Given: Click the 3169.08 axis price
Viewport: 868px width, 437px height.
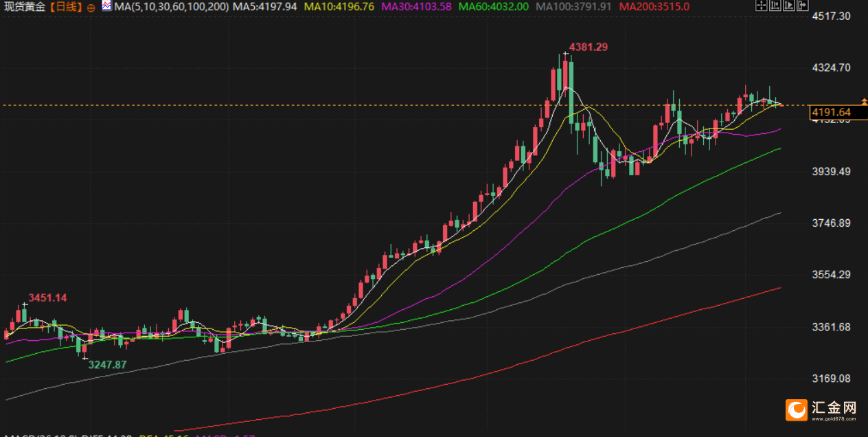Looking at the screenshot, I should point(831,379).
